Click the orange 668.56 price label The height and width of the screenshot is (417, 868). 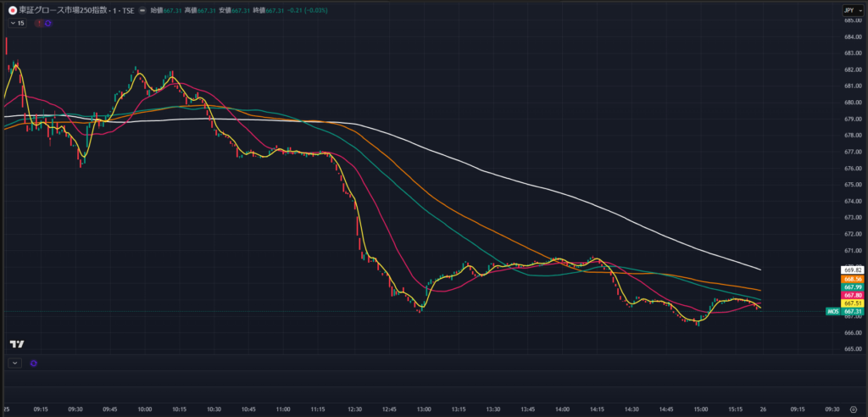tap(852, 278)
